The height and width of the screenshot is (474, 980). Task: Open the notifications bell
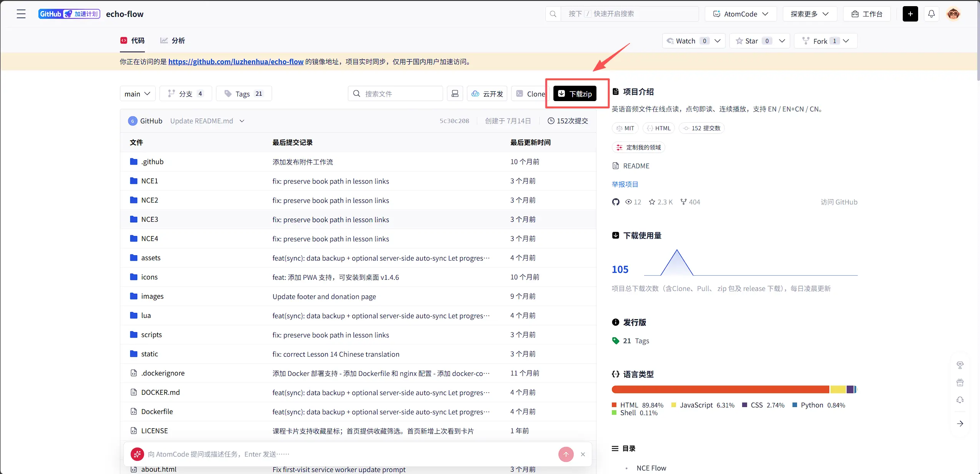[x=932, y=14]
